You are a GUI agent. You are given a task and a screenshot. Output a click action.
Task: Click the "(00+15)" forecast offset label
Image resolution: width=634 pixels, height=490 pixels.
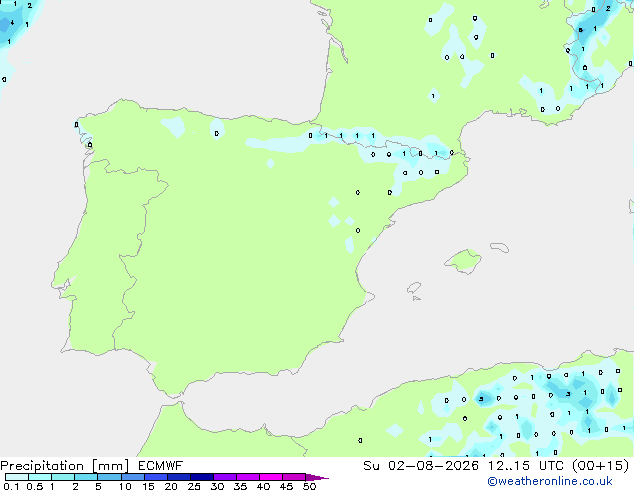(x=600, y=466)
